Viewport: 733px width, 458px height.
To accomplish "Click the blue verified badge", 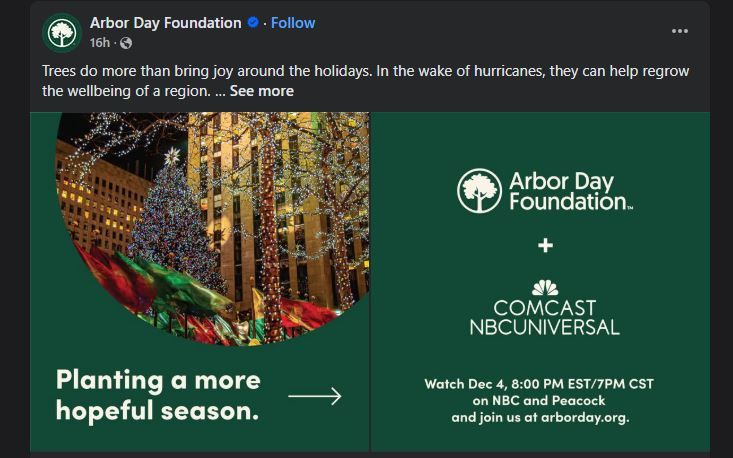I will pos(253,23).
